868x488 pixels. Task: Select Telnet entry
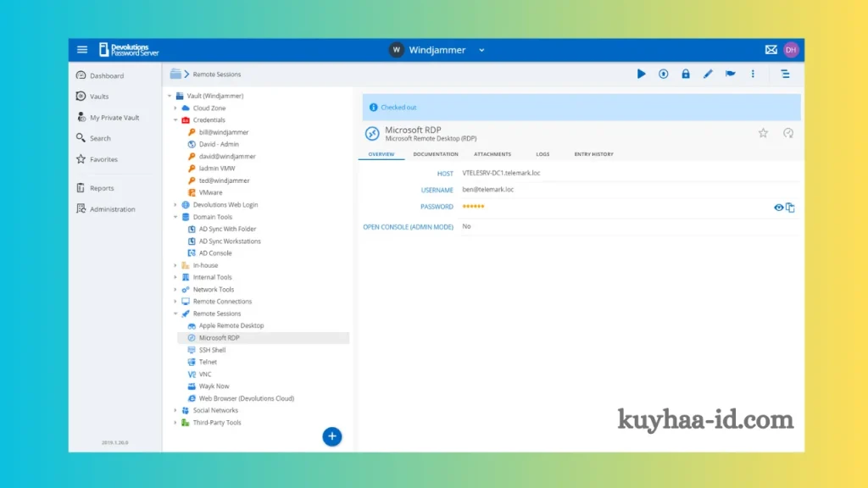click(208, 363)
